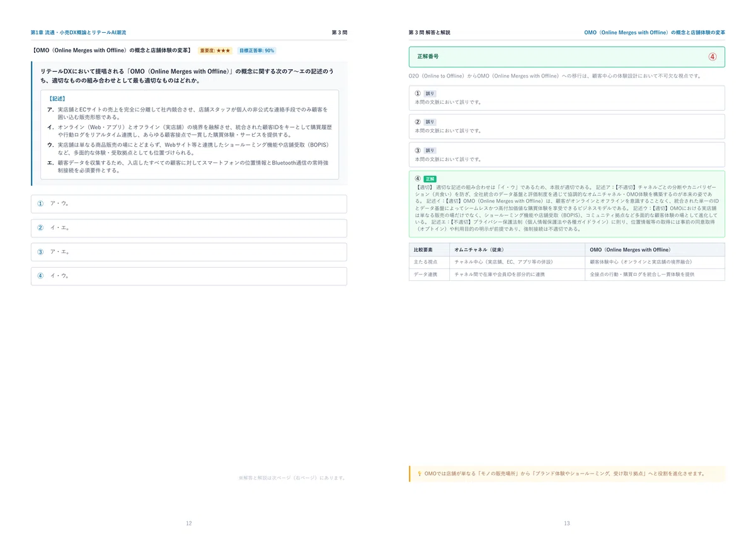The width and height of the screenshot is (756, 534).
Task: Click the question text starting リテールDXにおいて提唱される
Action: click(x=187, y=76)
